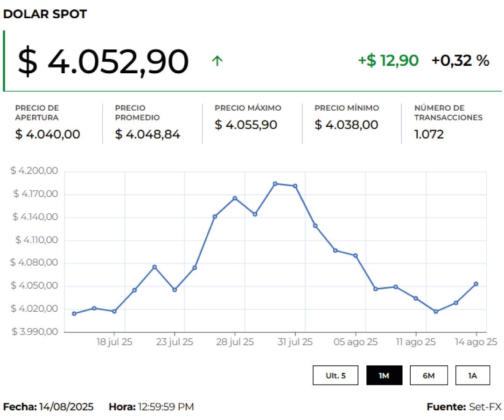504x420 pixels.
Task: Click the Precio Mínimo value $ 4.038,00
Action: (x=346, y=125)
